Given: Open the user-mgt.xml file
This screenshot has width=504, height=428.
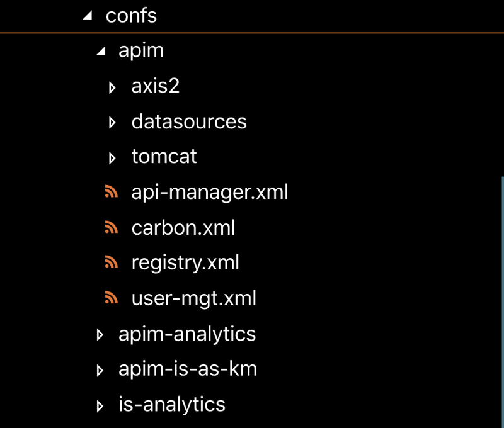Looking at the screenshot, I should [x=194, y=298].
